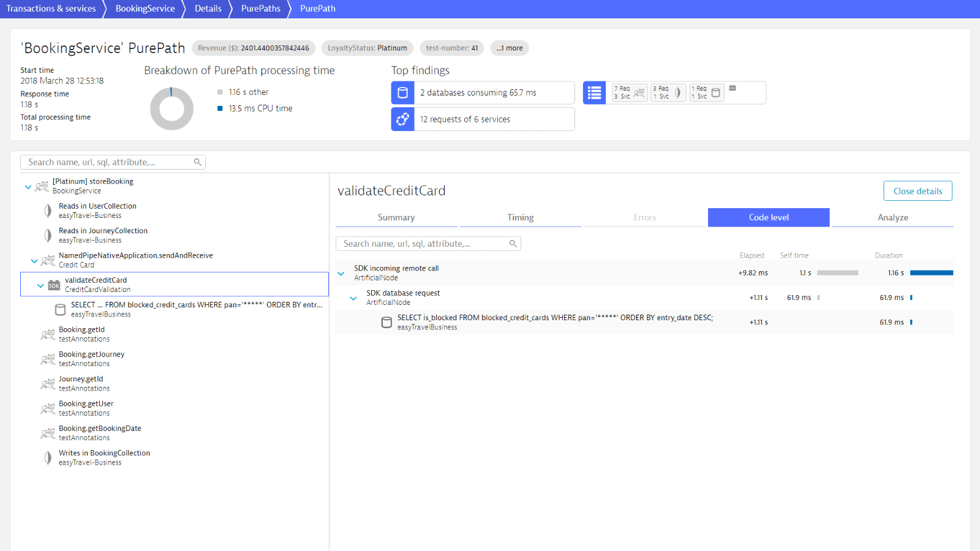Open '12 requests of 6 services' finding
Screen dimensions: 980x551
(x=483, y=119)
